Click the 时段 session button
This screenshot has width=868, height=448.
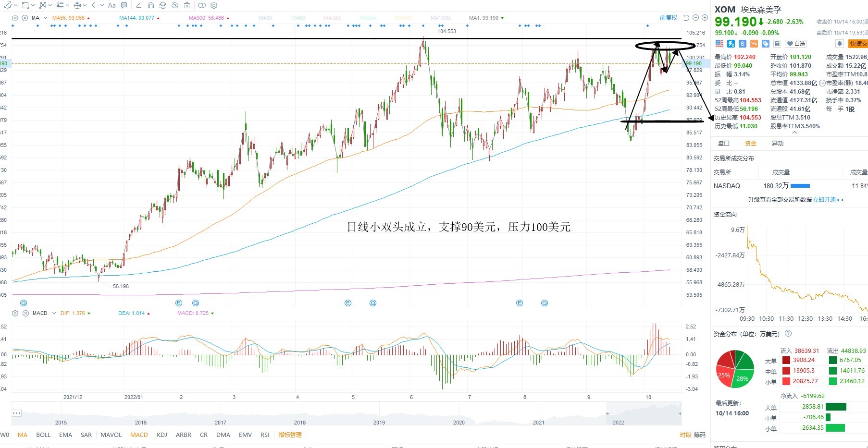(x=685, y=435)
